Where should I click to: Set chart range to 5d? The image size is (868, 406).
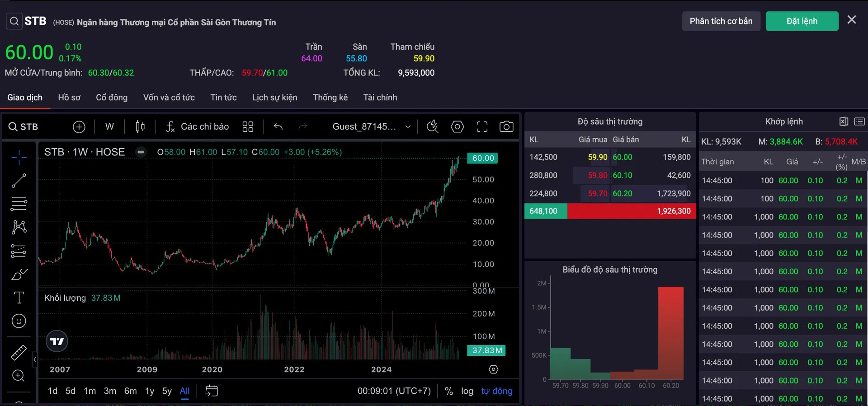pyautogui.click(x=71, y=391)
